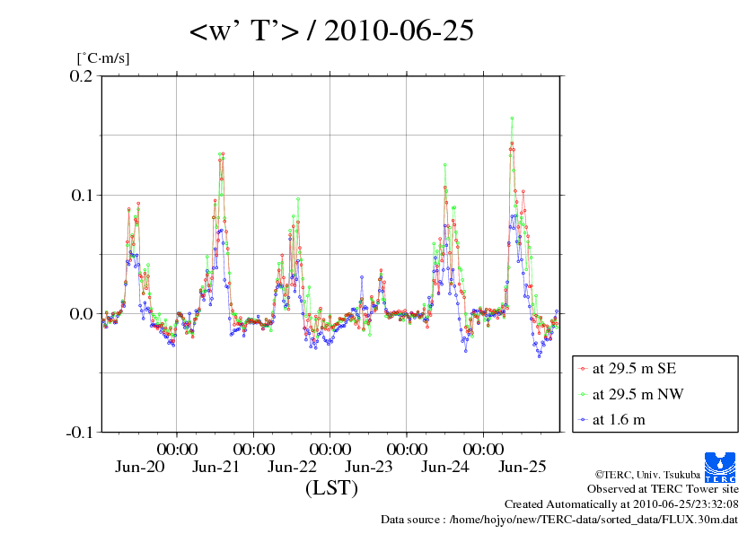
Task: Click the y-axis value -0.1
Action: (79, 433)
